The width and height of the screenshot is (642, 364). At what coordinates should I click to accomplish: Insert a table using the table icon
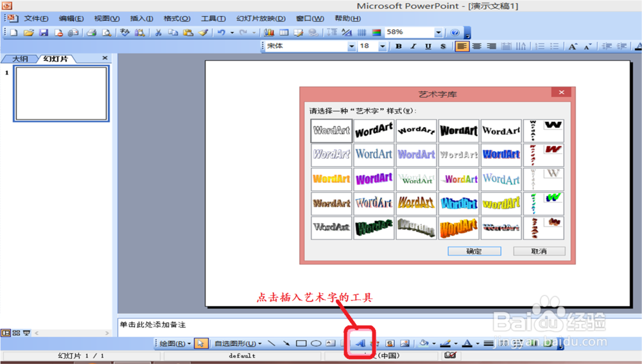pos(284,32)
